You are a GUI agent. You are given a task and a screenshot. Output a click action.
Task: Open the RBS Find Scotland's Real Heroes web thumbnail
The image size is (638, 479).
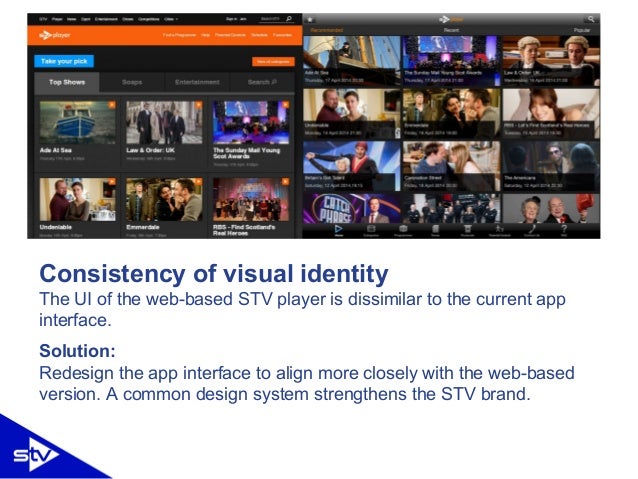[x=251, y=199]
